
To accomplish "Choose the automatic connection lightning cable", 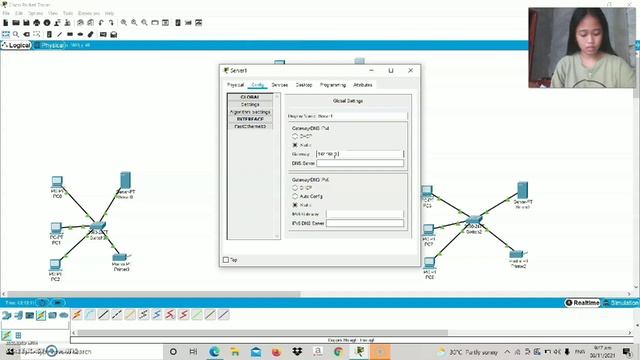I will (77, 315).
